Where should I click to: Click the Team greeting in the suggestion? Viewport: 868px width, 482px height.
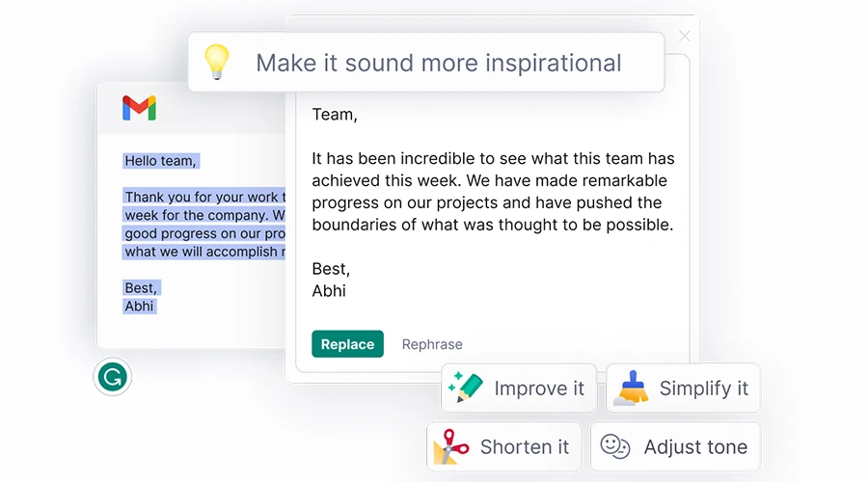(x=335, y=115)
